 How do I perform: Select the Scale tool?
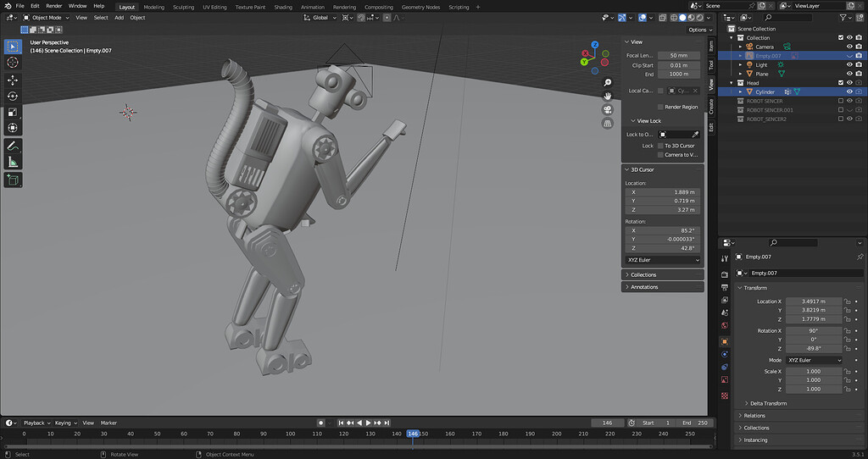click(13, 113)
